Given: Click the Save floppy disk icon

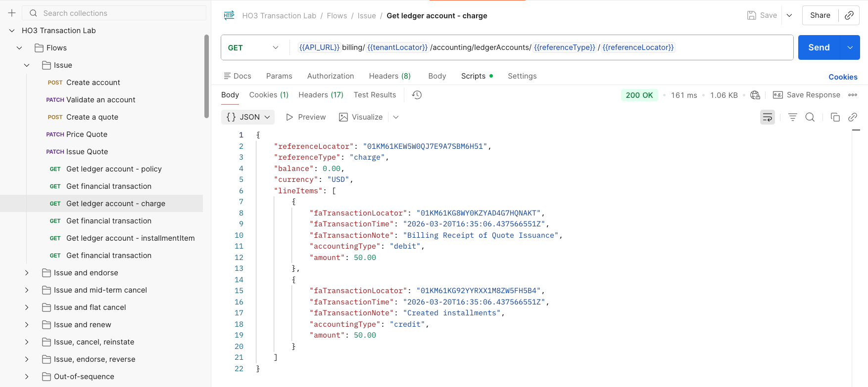Looking at the screenshot, I should (x=751, y=15).
